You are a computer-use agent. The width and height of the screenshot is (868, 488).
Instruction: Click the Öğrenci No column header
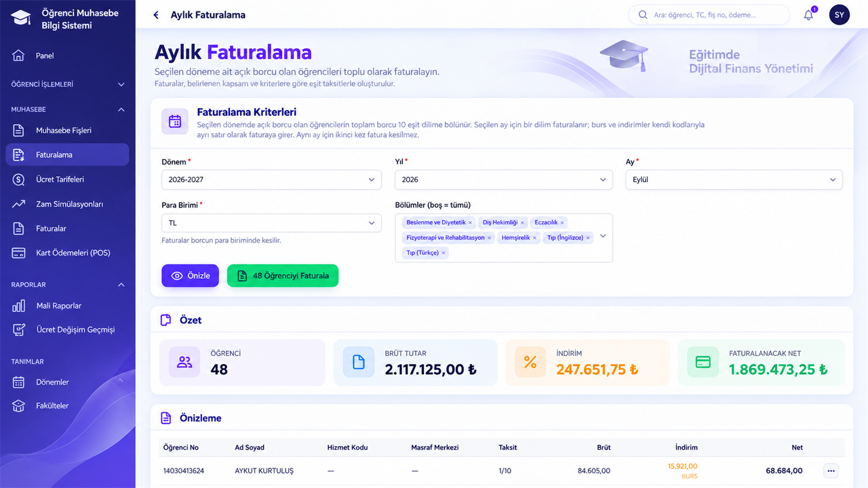(x=181, y=447)
